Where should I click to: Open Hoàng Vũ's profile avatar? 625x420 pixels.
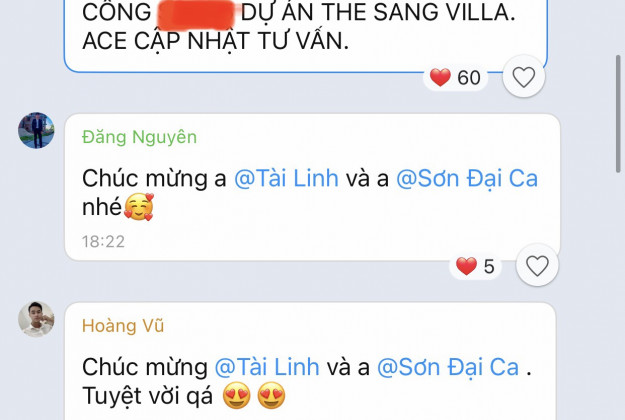[x=36, y=319]
